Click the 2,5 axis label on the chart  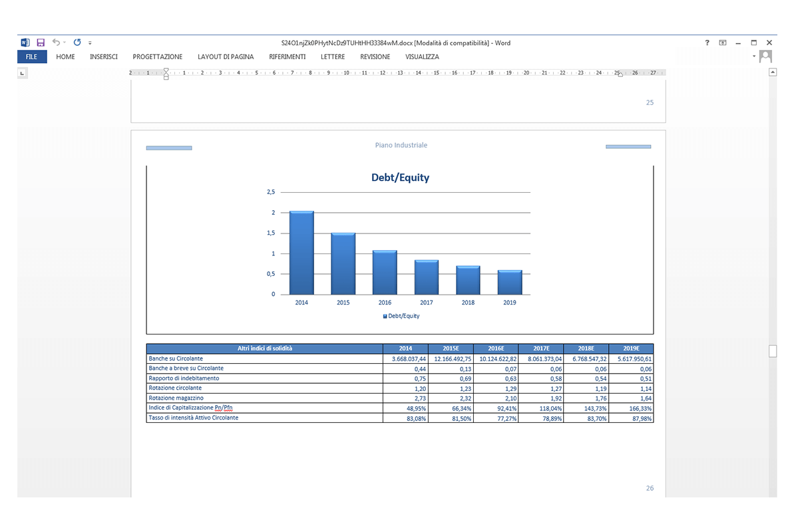pos(271,192)
